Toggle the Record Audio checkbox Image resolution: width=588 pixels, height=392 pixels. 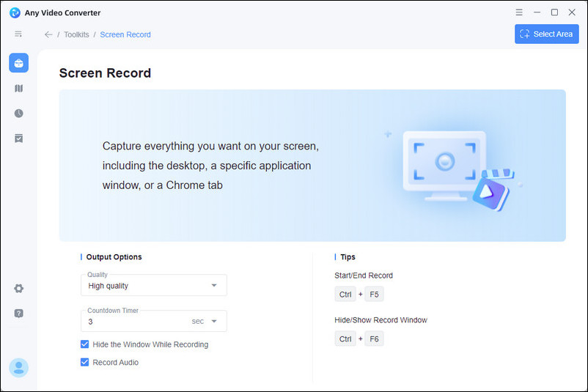[x=85, y=362]
